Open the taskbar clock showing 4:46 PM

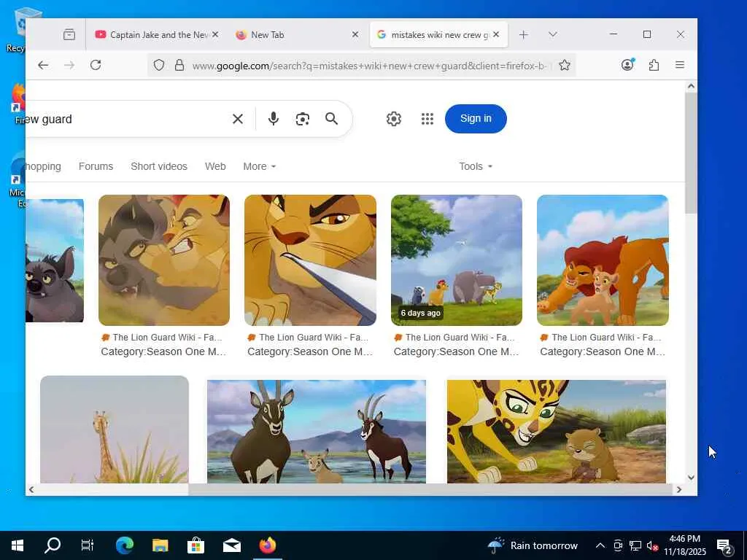(x=684, y=545)
